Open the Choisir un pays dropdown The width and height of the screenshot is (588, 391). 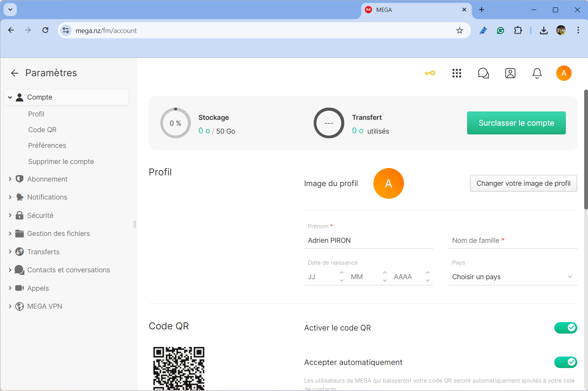[x=512, y=277]
